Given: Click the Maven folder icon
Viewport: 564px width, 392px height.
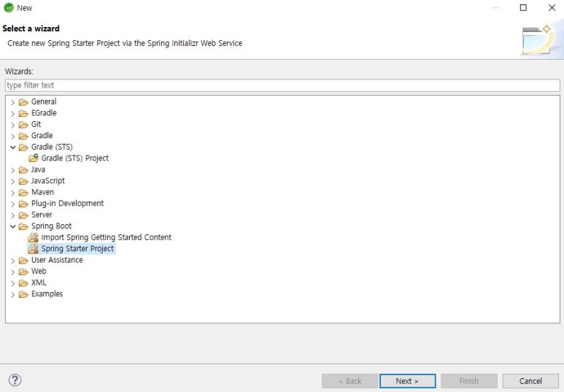Looking at the screenshot, I should 23,193.
